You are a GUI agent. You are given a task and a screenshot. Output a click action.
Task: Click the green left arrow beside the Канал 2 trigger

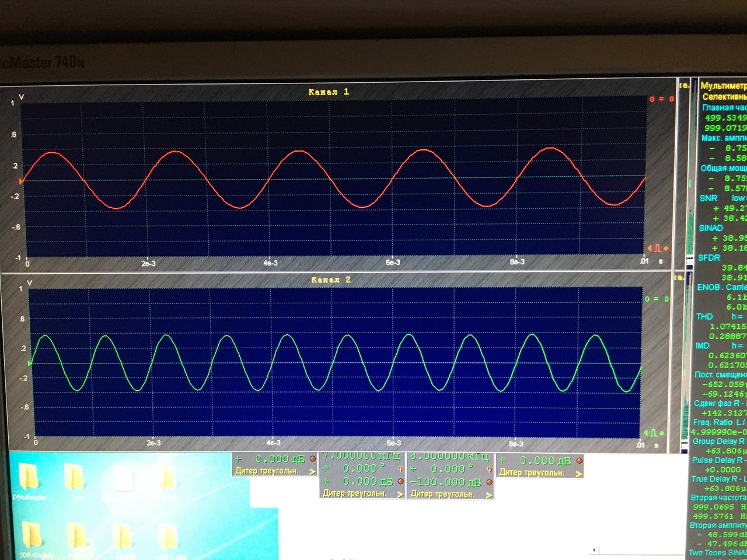click(647, 433)
